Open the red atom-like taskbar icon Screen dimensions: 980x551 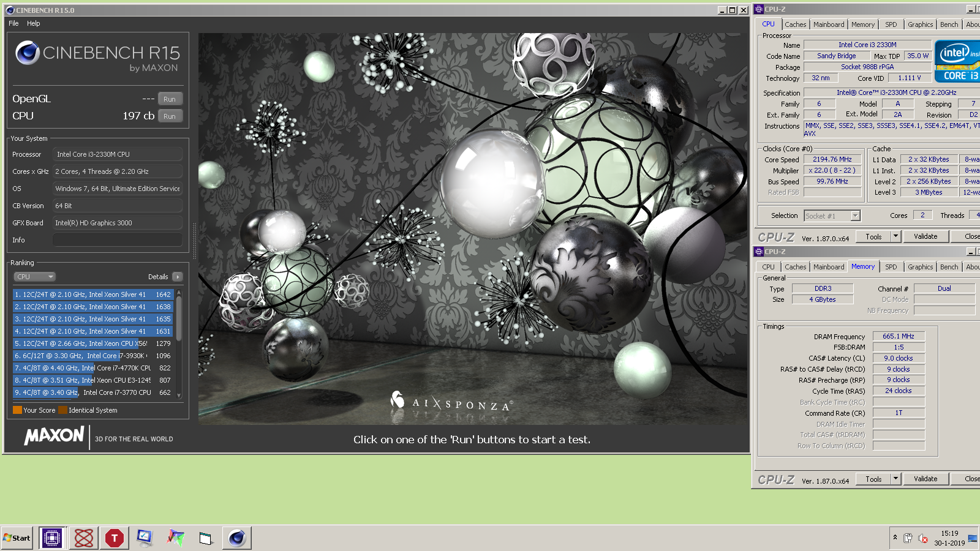click(83, 538)
